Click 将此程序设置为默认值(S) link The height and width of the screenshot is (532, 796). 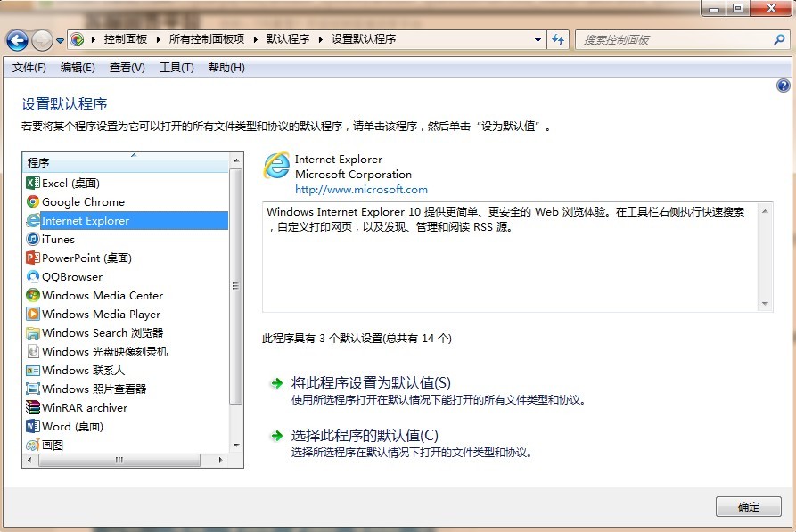(371, 383)
